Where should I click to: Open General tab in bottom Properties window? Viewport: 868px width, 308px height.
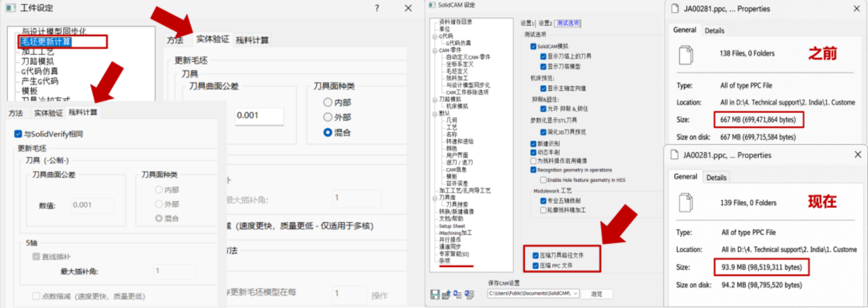[685, 176]
